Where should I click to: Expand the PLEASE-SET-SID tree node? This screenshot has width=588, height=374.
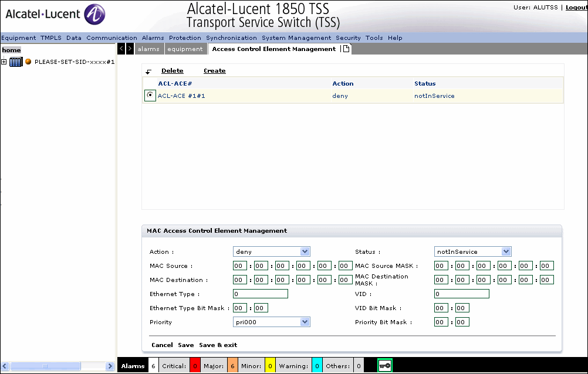4,62
